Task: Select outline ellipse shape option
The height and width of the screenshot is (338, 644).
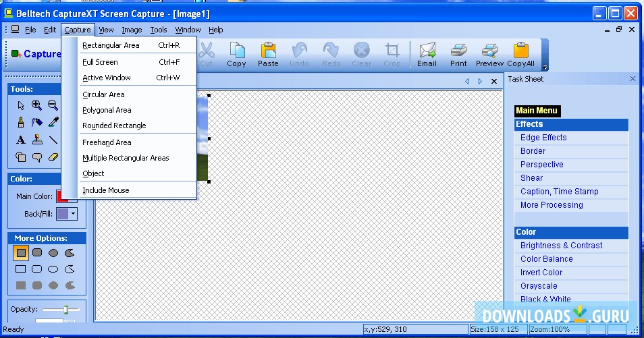Action: click(53, 269)
